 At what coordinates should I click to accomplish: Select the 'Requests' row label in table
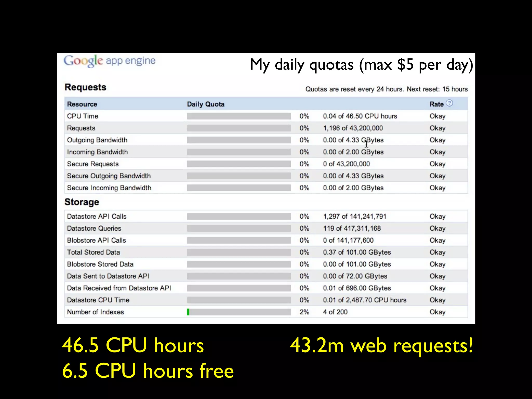[81, 128]
